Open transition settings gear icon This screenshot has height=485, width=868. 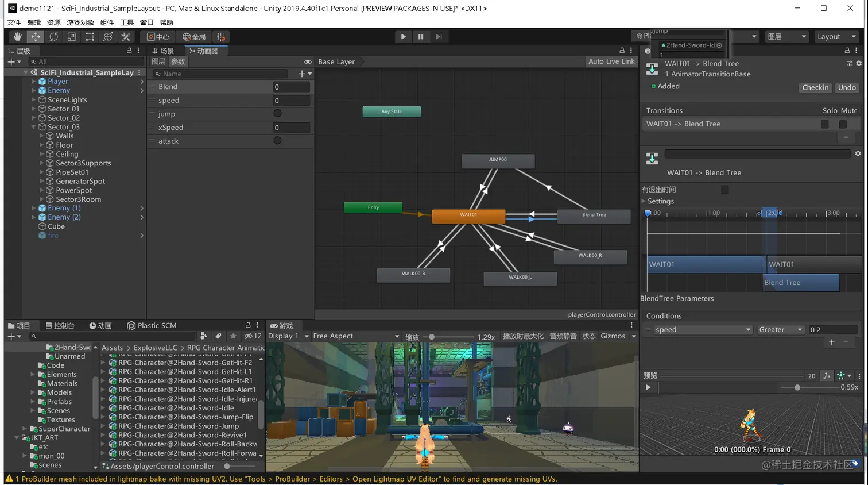858,153
